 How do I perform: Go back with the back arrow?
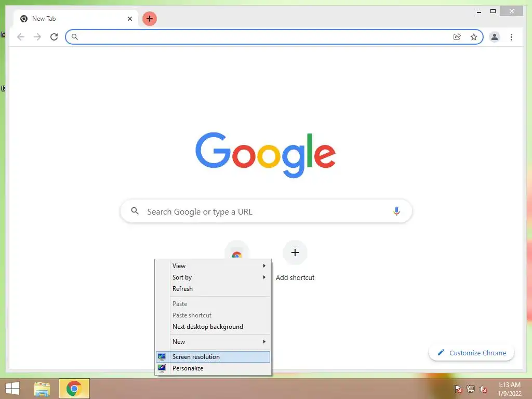(21, 37)
